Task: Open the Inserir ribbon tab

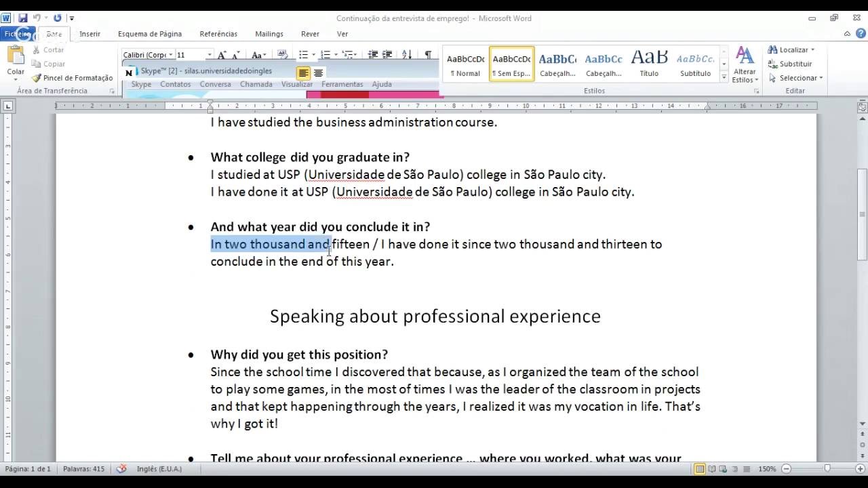Action: click(x=90, y=34)
